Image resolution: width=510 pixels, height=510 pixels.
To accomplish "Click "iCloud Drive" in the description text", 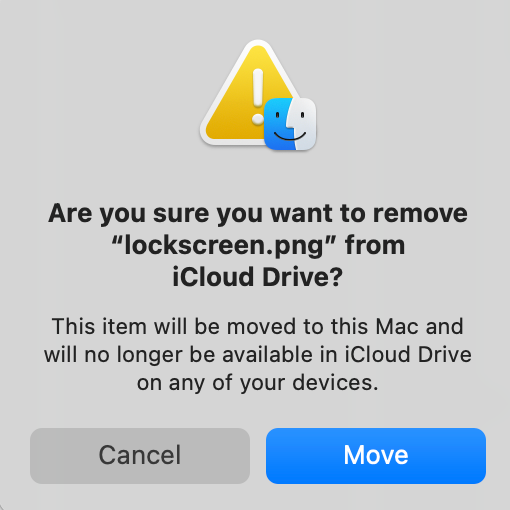I will pos(408,354).
